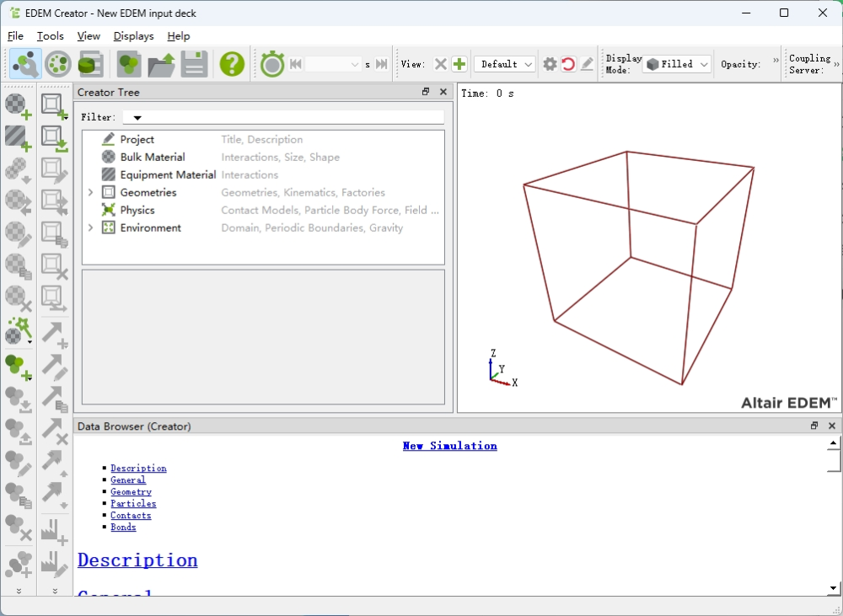The height and width of the screenshot is (616, 843).
Task: Open the View Default dropdown
Action: coord(505,64)
